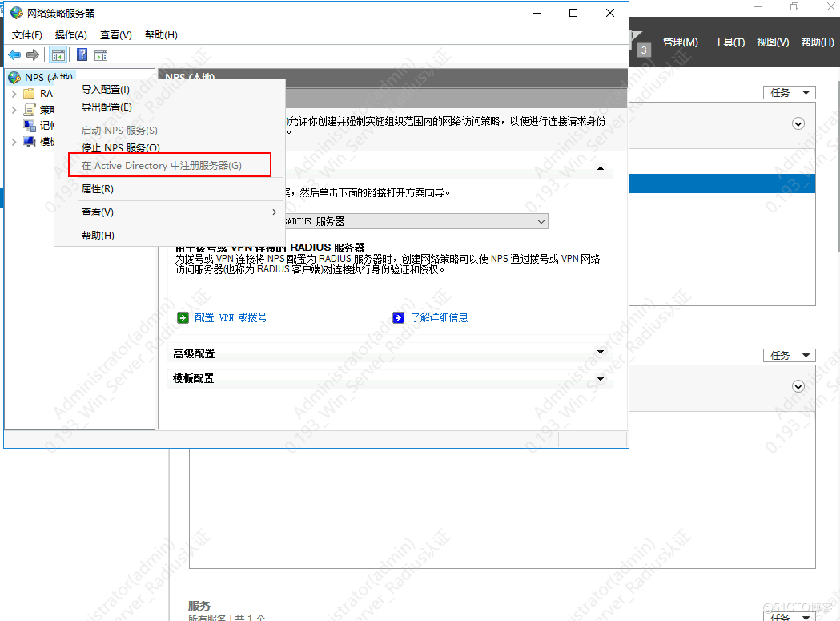
Task: Open the 帮助(H) menu in NPS window
Action: 161,35
